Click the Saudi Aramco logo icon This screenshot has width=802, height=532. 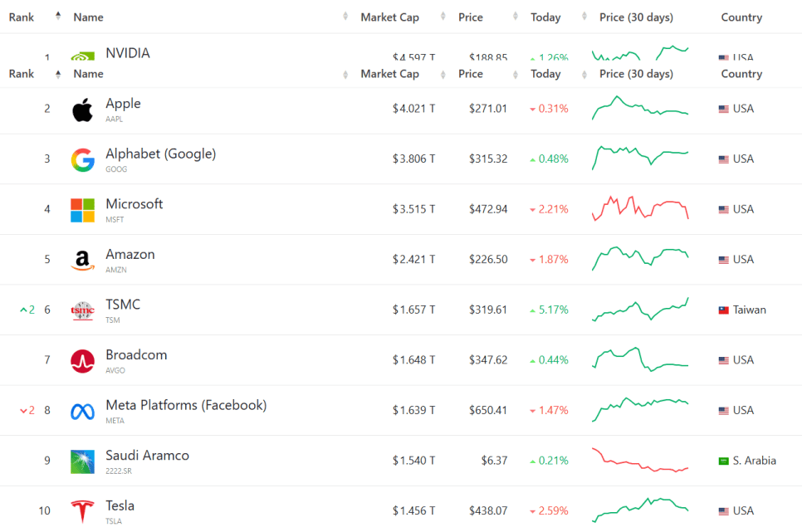pos(82,461)
